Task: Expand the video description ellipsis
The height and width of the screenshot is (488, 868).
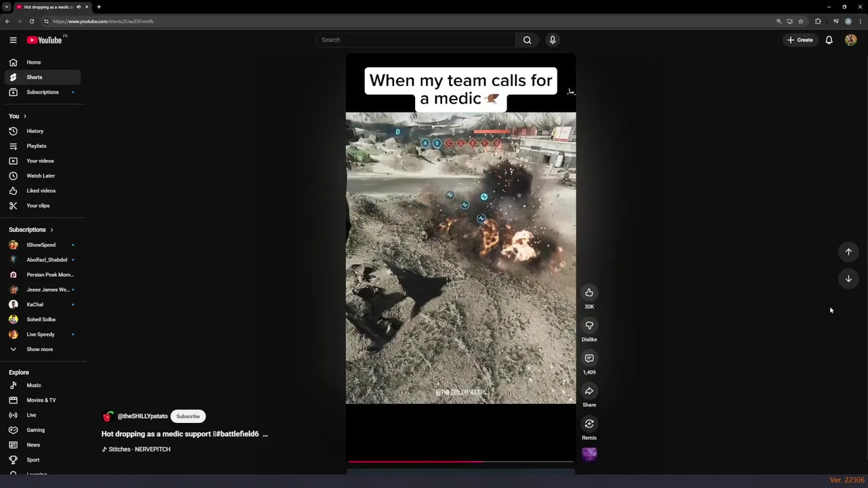Action: click(x=265, y=434)
